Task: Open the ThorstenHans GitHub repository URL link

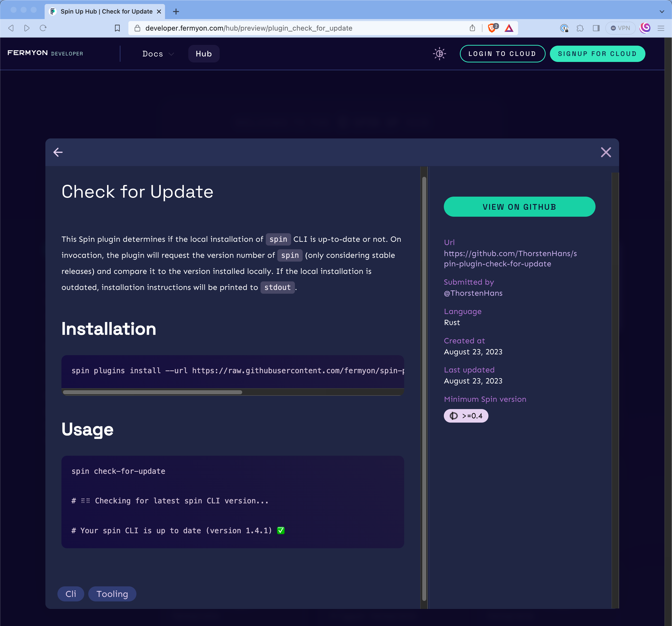Action: click(510, 259)
